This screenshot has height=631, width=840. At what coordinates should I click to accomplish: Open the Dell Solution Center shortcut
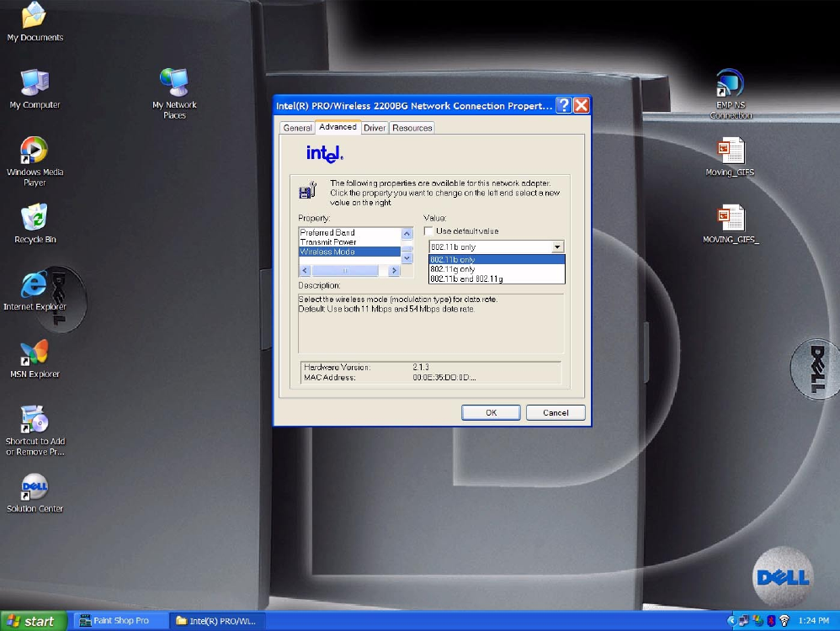pyautogui.click(x=34, y=488)
